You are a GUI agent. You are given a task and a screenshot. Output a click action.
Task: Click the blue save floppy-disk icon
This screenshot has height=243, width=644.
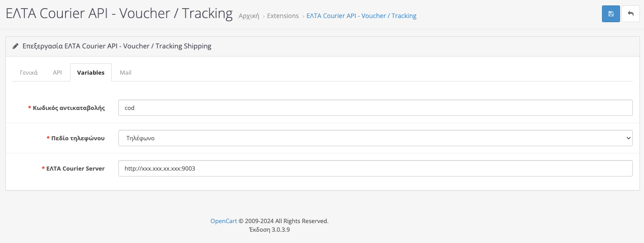[x=611, y=14]
